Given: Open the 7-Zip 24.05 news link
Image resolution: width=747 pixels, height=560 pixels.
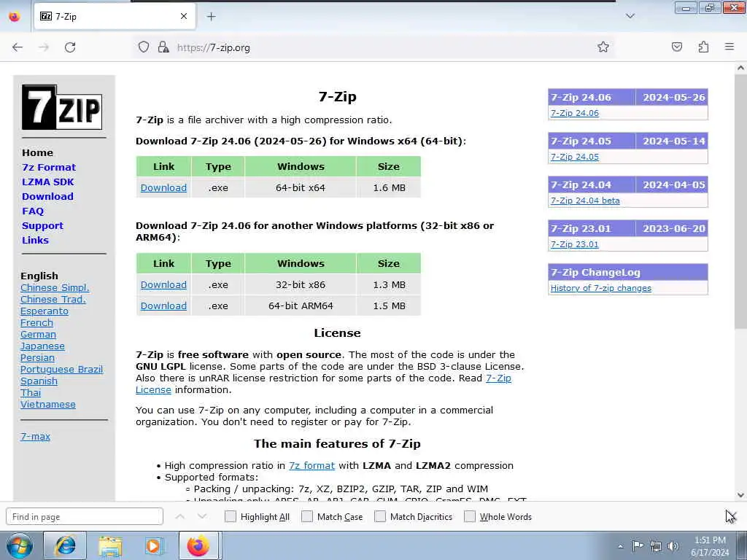Looking at the screenshot, I should 575,157.
